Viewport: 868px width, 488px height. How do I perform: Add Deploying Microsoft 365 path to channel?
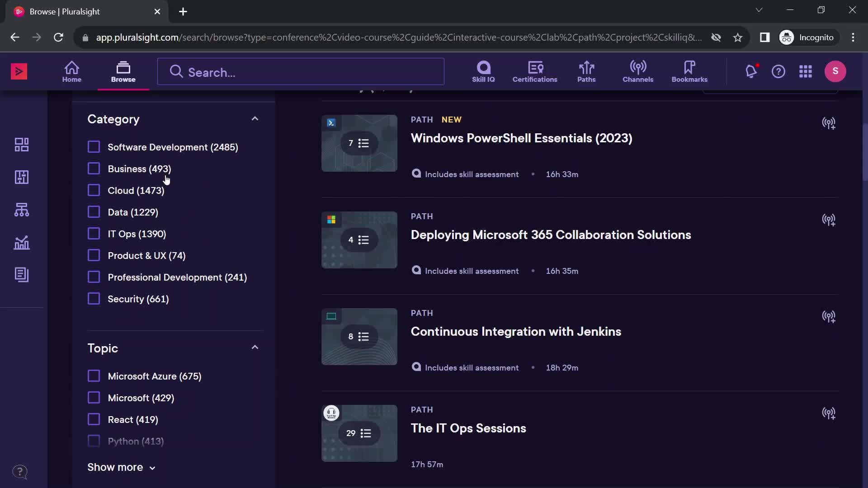click(x=829, y=220)
